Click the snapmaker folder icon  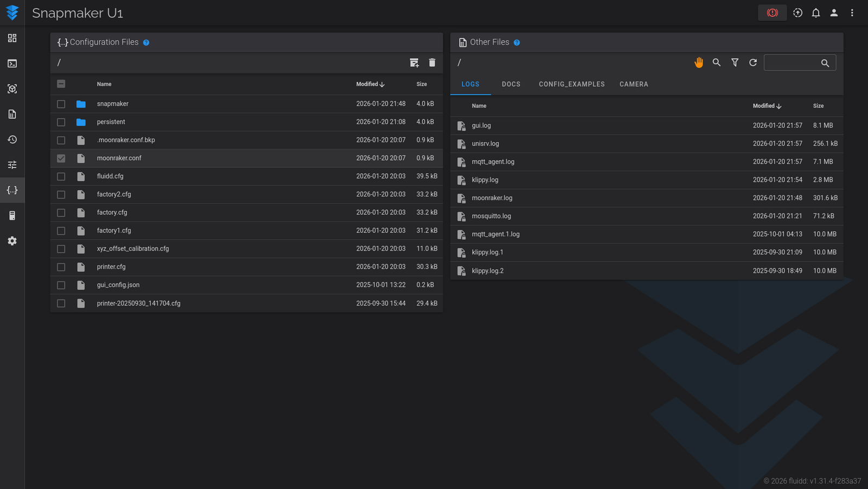(81, 104)
